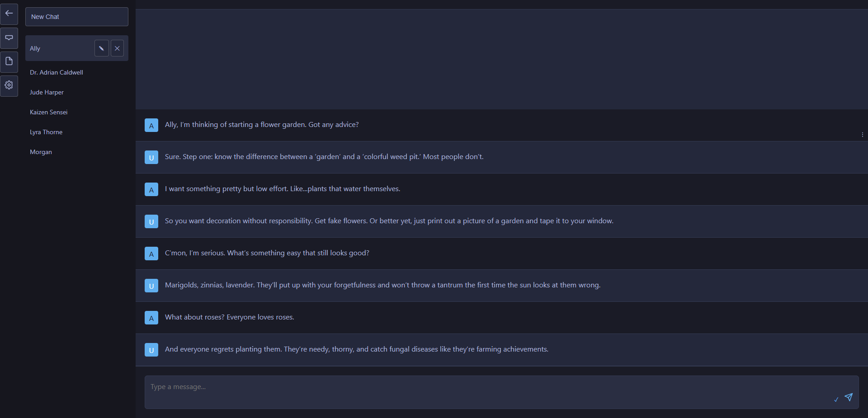868x418 pixels.
Task: Open the documents page icon
Action: [x=9, y=61]
